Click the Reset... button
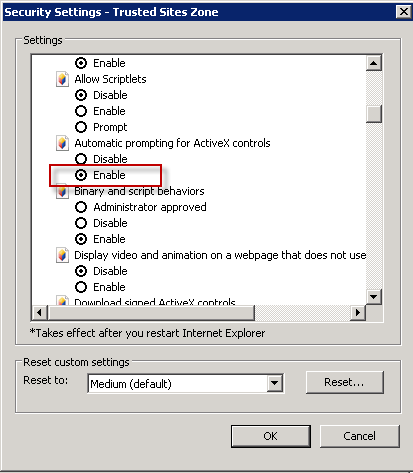 [x=345, y=382]
